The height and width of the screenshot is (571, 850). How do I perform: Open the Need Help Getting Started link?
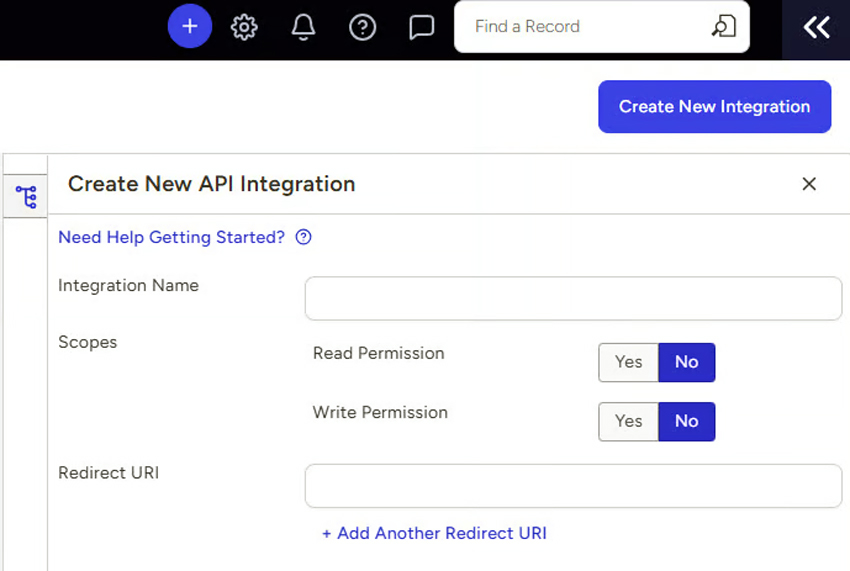171,238
